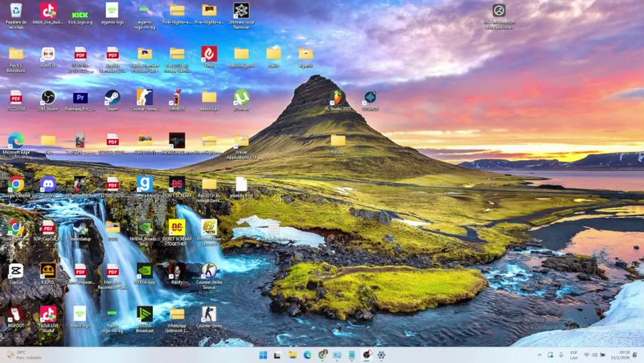Open the notification bell in the taskbar
The height and width of the screenshot is (363, 644).
click(636, 355)
